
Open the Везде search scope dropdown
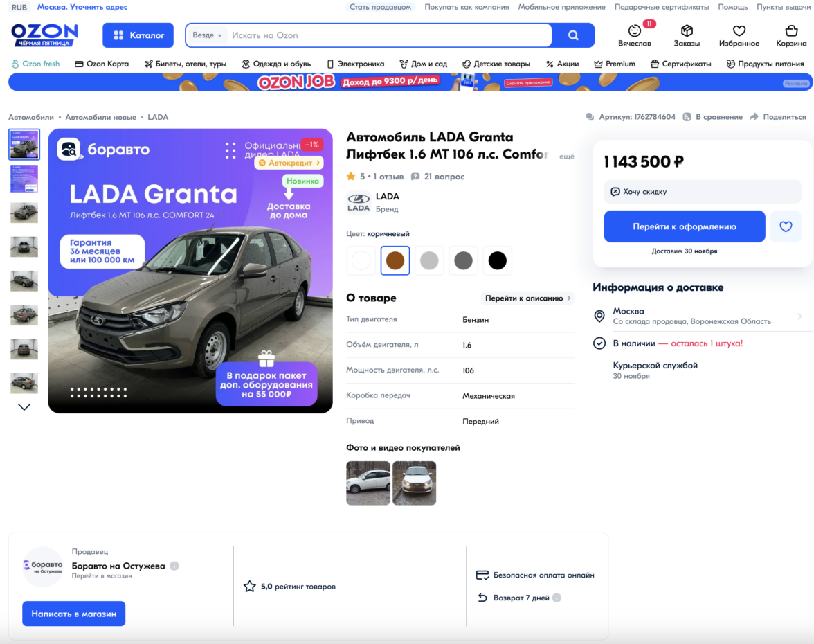(207, 35)
